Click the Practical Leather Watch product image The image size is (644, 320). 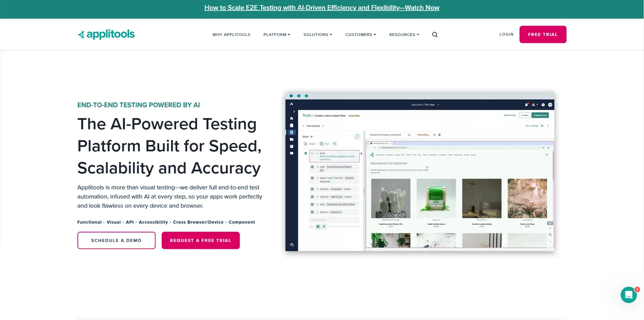tap(482, 198)
